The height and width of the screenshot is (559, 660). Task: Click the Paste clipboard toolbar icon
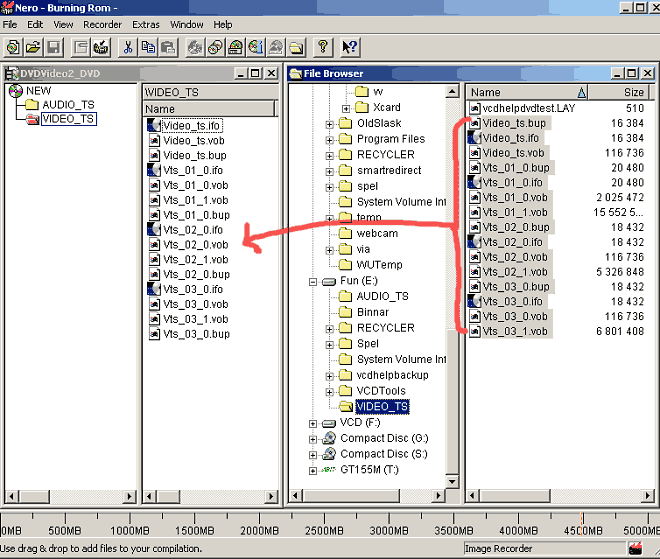[168, 47]
